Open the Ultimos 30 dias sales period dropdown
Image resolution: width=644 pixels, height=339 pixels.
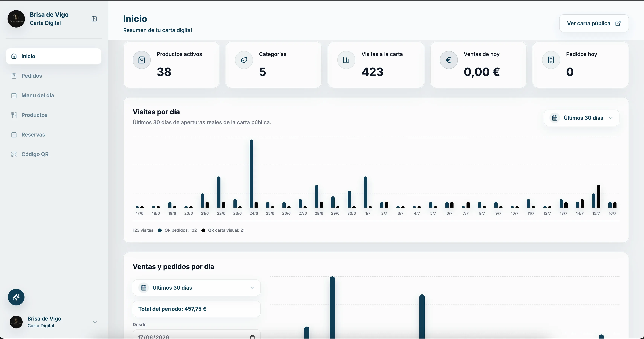pyautogui.click(x=197, y=288)
